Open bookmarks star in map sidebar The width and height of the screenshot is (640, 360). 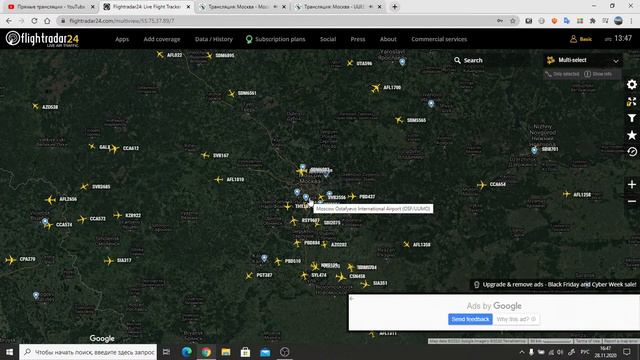[631, 135]
